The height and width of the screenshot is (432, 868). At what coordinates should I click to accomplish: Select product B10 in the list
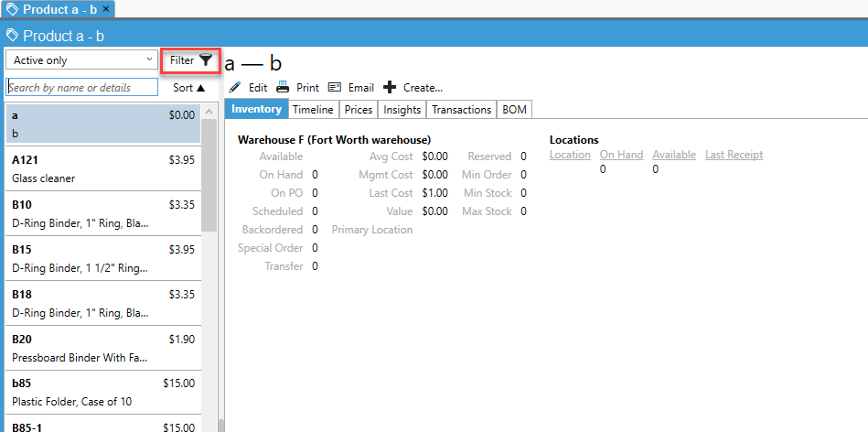(x=103, y=214)
